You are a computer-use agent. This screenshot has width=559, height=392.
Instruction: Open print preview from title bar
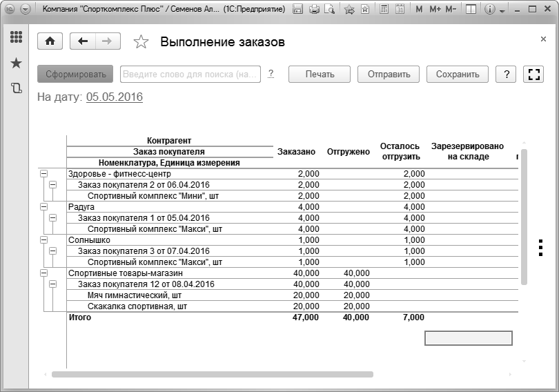click(329, 9)
